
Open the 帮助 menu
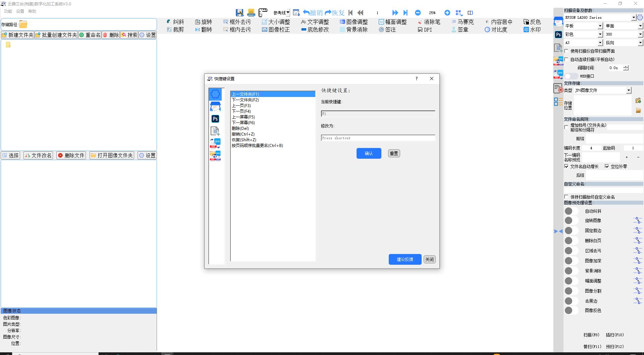32,11
